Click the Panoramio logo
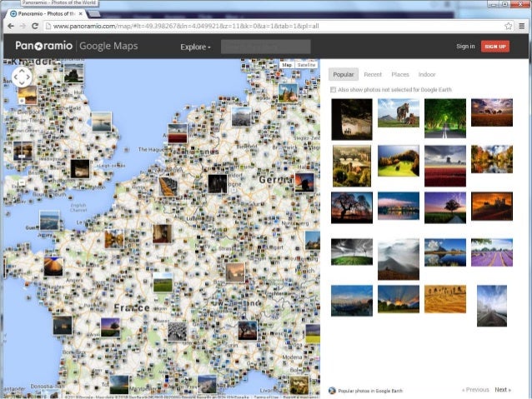Viewport: 532px width, 399px height. tap(43, 46)
